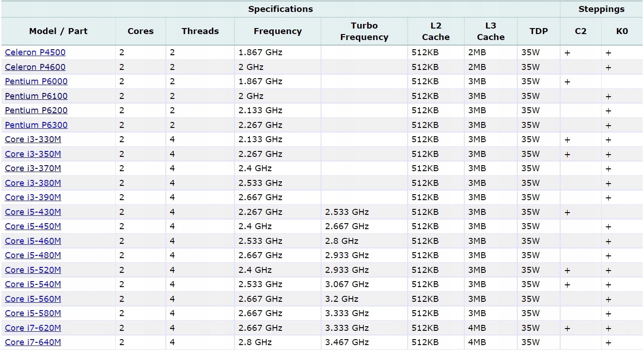Click the K0 stepping column header
644x352 pixels.
click(x=622, y=31)
